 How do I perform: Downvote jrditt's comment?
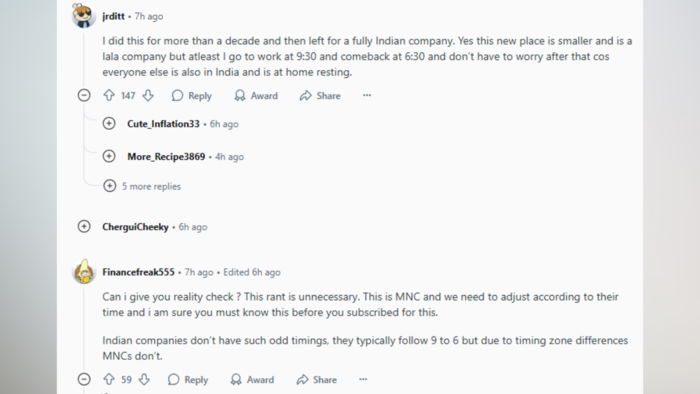point(148,95)
